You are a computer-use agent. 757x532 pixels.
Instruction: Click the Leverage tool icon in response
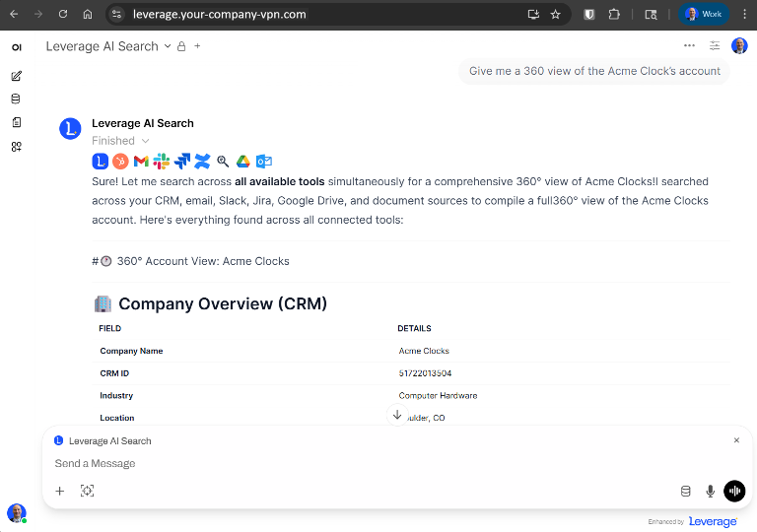tap(100, 162)
